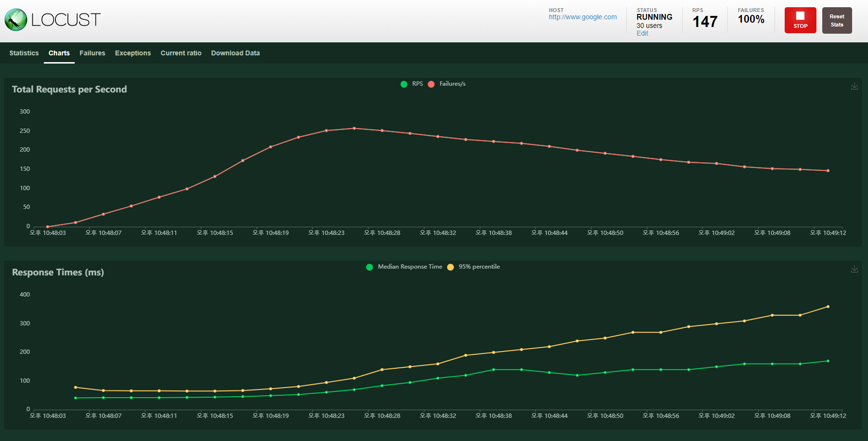This screenshot has width=868, height=441.
Task: Click the Locust logo icon
Action: 16,20
